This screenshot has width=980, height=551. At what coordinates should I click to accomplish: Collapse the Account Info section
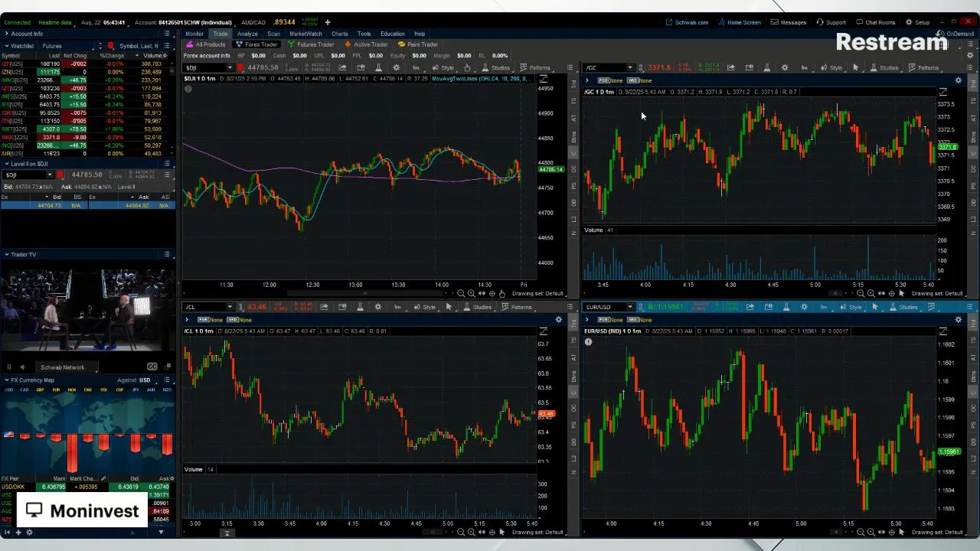click(6, 34)
